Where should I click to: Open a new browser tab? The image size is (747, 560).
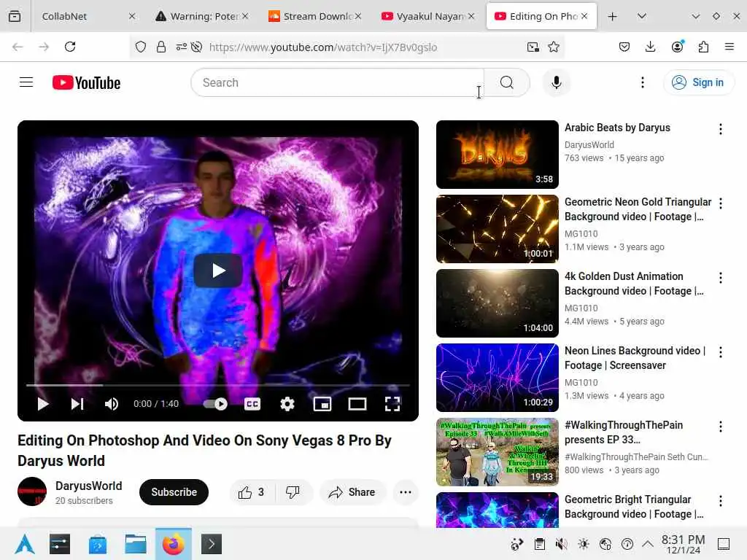pos(612,16)
